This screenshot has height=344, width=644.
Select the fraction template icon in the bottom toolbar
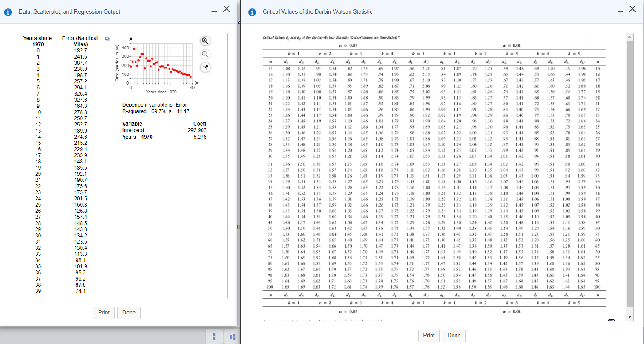(215, 337)
